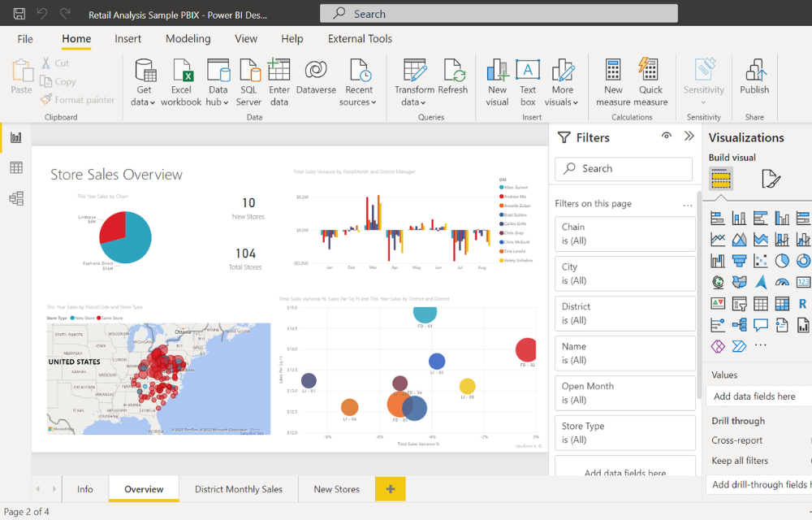Switch to Data view in left sidebar

(x=15, y=168)
